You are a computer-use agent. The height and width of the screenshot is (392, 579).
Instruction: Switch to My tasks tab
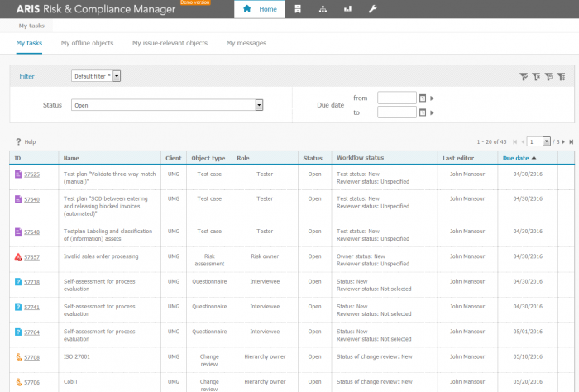(29, 43)
